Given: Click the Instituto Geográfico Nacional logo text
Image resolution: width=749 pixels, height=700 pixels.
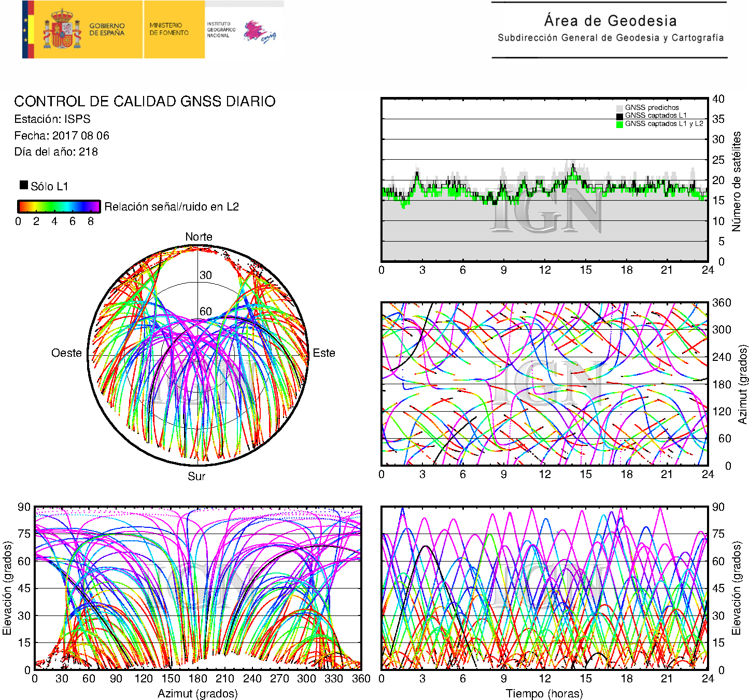Looking at the screenshot, I should pyautogui.click(x=221, y=30).
